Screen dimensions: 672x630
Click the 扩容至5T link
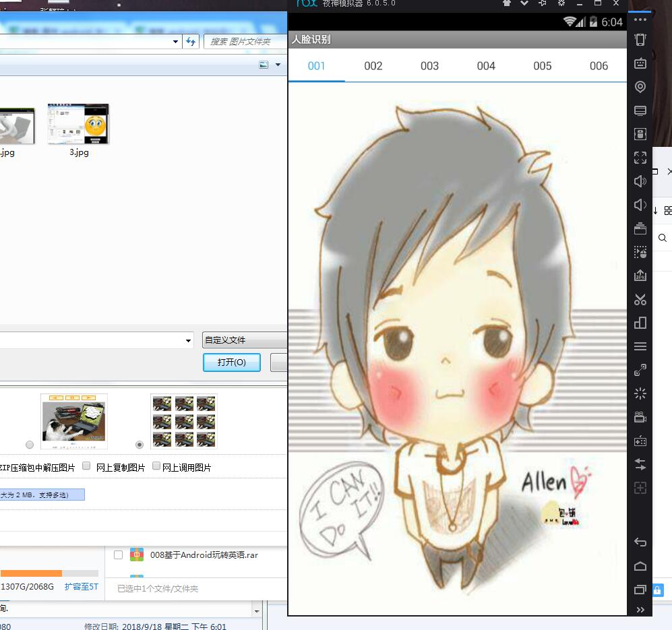[82, 587]
